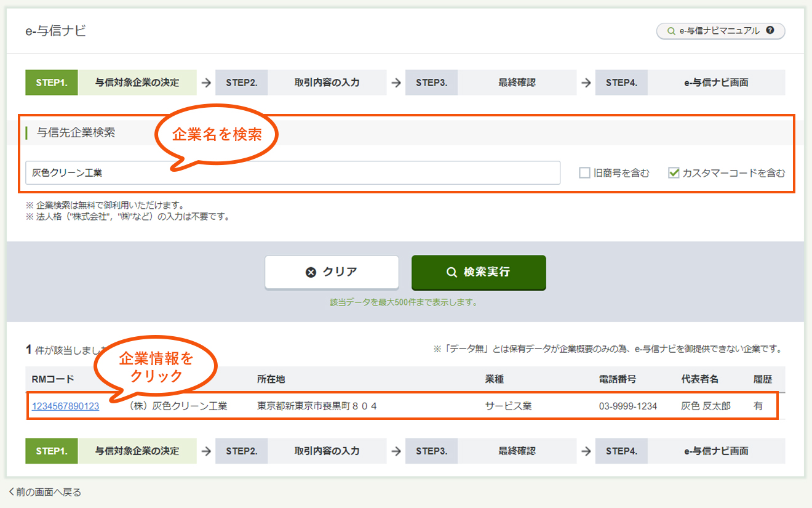Select 与信対象企業の決定 in the bottom step bar
Viewport: 812px width, 508px height.
tap(138, 451)
